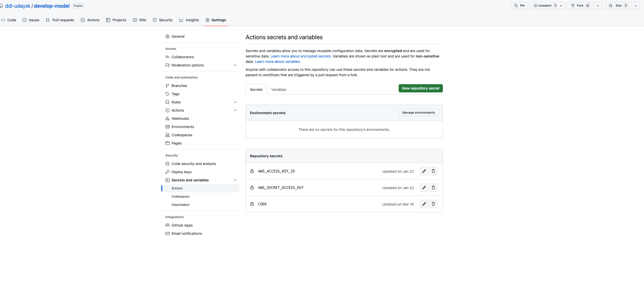Open star lists dropdown arrow
Image resolution: width=644 pixels, height=282 pixels.
(636, 6)
